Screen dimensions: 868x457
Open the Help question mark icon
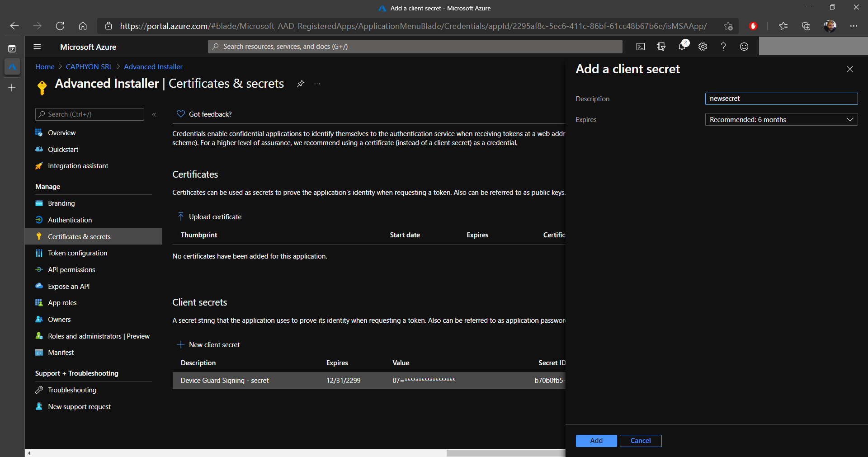[723, 47]
